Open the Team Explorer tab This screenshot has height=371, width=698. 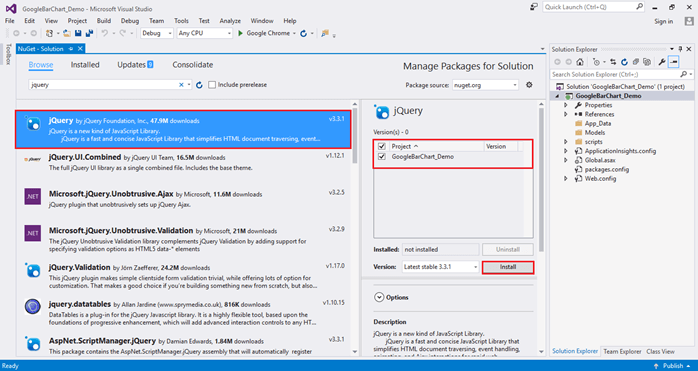pyautogui.click(x=622, y=351)
